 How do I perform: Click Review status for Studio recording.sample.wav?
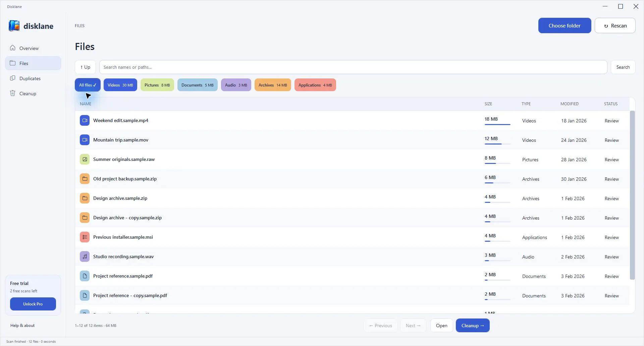[x=611, y=257]
